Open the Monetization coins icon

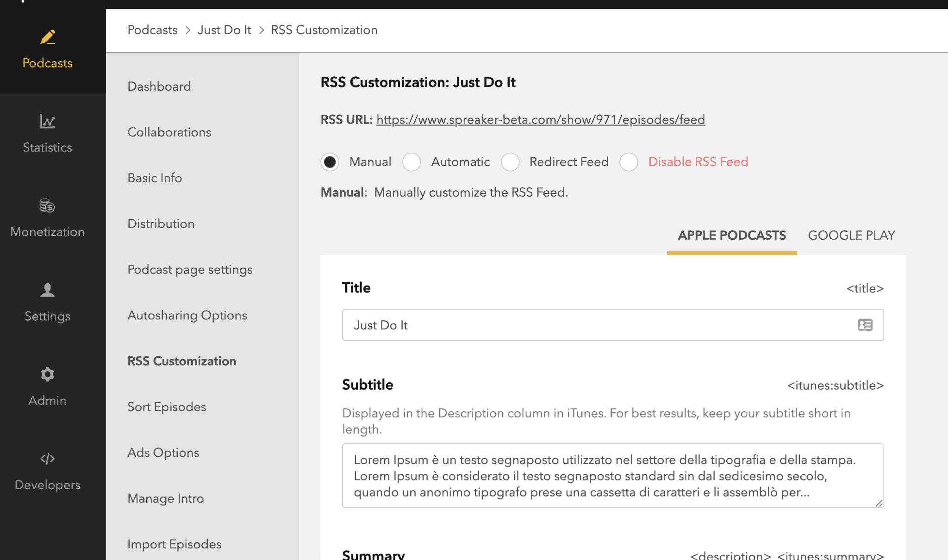click(48, 205)
